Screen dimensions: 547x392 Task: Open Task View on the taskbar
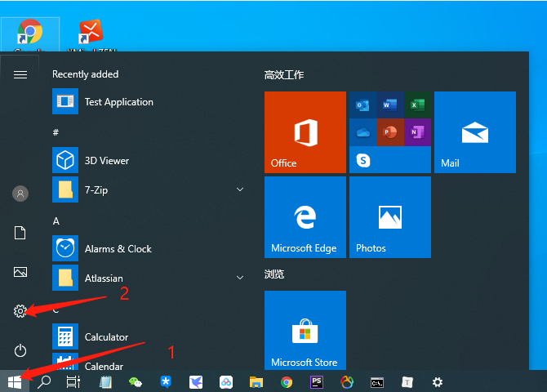click(73, 382)
